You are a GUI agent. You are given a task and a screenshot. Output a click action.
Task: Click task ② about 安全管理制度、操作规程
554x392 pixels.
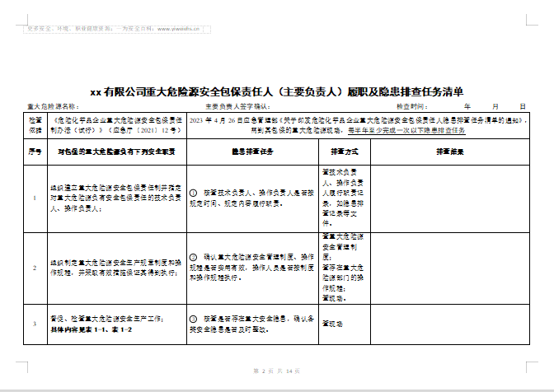coord(252,268)
